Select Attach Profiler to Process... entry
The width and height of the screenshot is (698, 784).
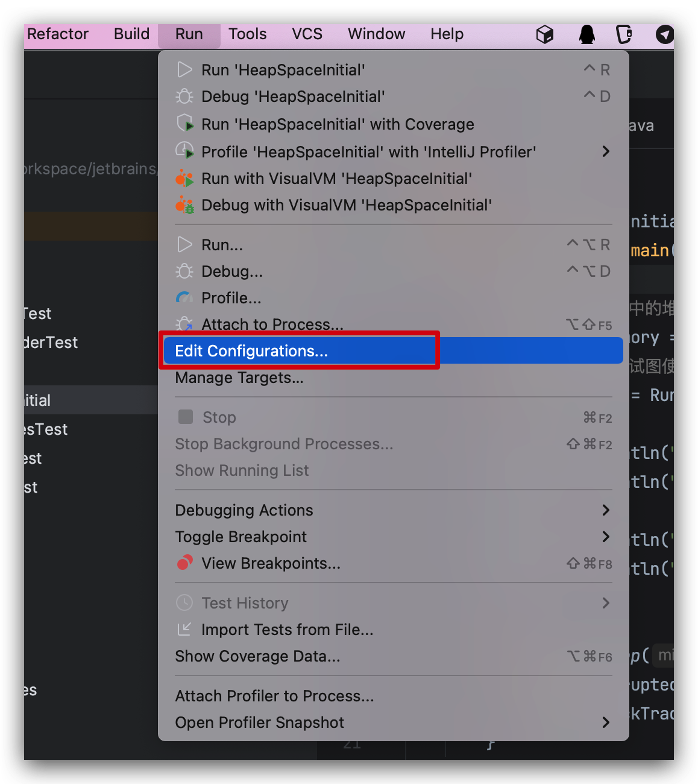274,696
